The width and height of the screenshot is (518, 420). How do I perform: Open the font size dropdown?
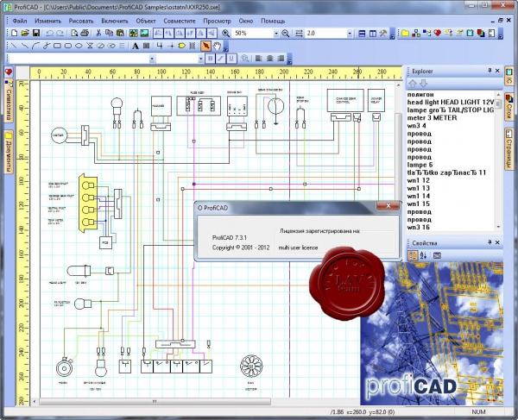tap(200, 59)
